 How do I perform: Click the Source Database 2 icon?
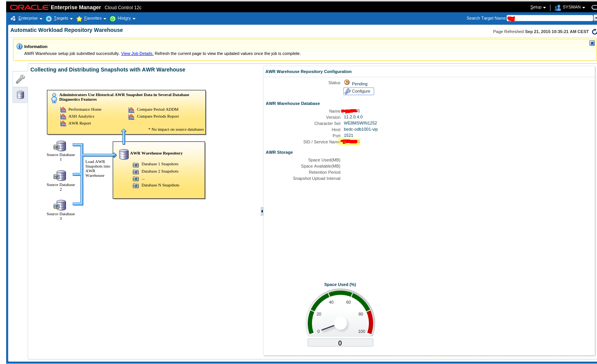point(60,176)
